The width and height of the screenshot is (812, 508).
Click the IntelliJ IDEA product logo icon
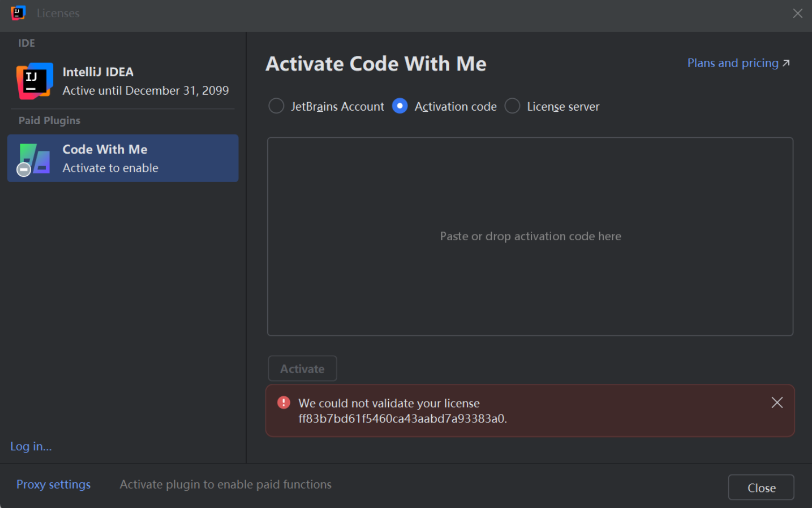(x=34, y=81)
